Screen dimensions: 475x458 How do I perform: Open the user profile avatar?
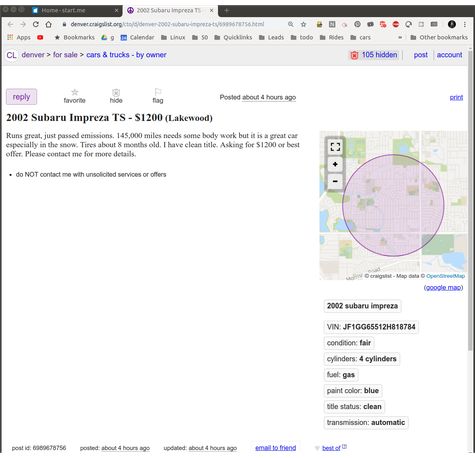pyautogui.click(x=452, y=24)
